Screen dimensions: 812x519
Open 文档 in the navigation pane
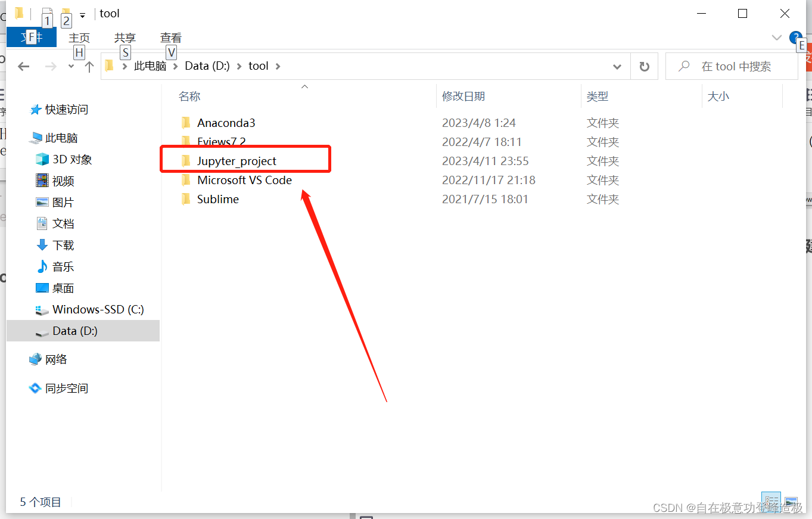click(63, 224)
